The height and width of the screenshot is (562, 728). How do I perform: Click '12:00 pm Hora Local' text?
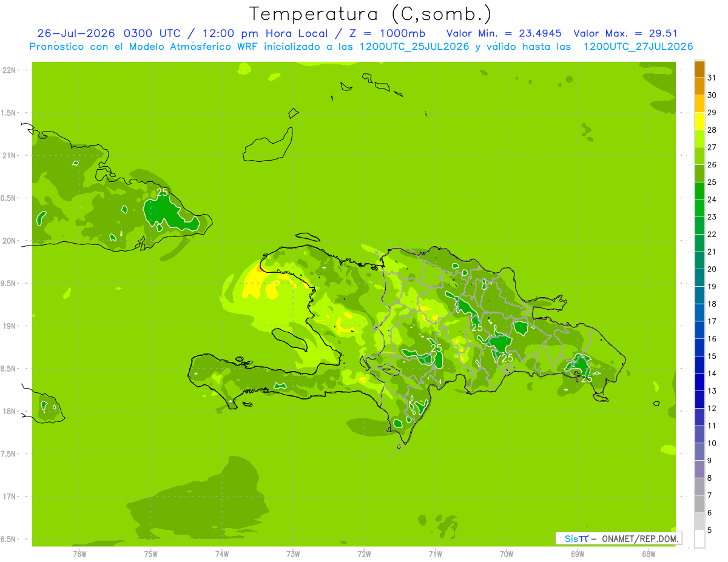click(x=264, y=33)
